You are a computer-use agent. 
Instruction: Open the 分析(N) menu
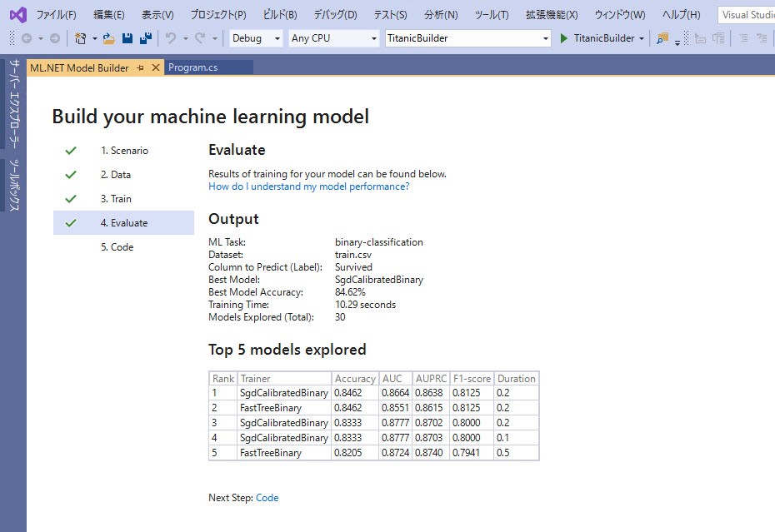coord(441,15)
